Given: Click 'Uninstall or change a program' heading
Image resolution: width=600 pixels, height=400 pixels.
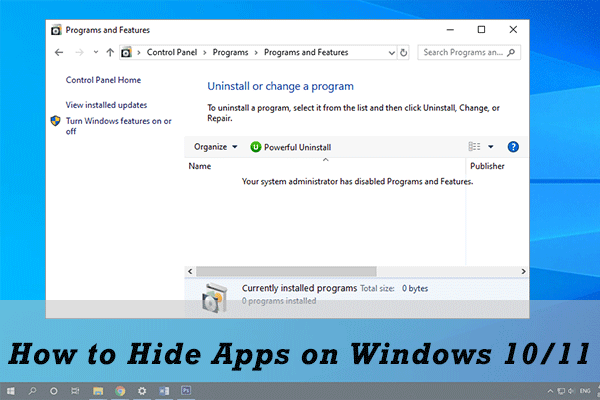Looking at the screenshot, I should [x=280, y=86].
